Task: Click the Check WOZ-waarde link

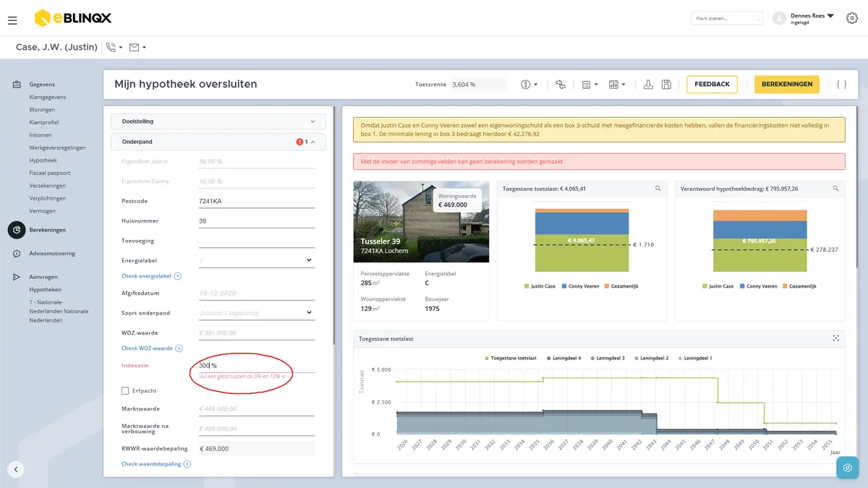Action: click(x=152, y=348)
